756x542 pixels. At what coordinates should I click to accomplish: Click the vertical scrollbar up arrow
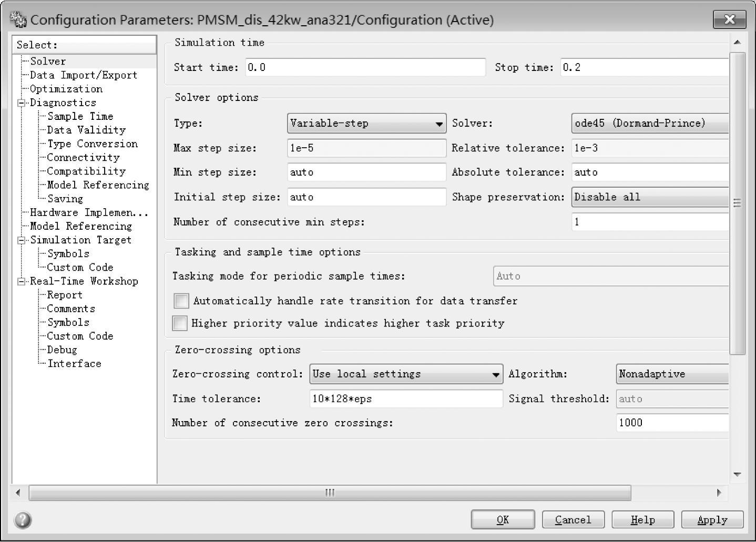(x=737, y=42)
